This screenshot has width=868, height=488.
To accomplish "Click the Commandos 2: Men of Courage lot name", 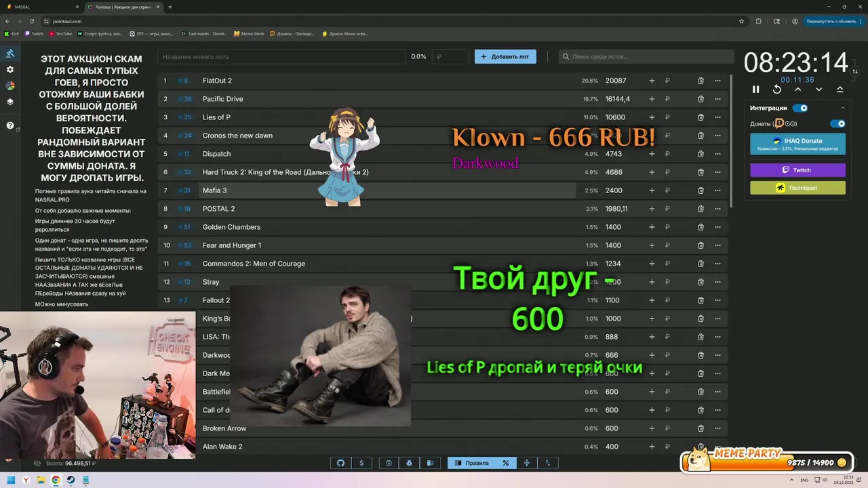I will pos(254,264).
